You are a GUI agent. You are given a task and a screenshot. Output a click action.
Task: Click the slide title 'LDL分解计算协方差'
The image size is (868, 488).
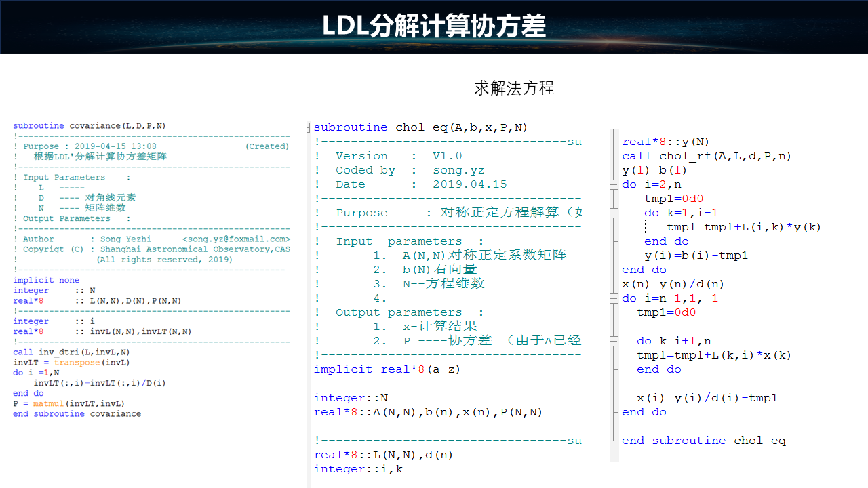point(434,26)
